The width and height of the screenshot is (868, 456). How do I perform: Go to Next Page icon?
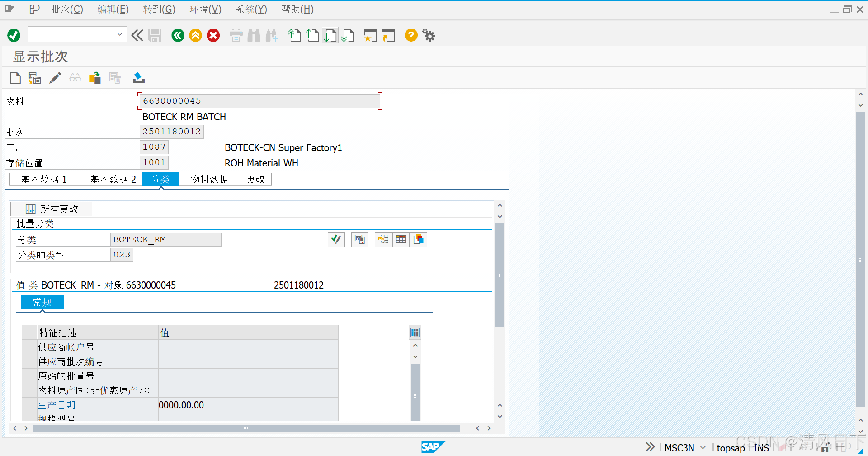pyautogui.click(x=330, y=35)
